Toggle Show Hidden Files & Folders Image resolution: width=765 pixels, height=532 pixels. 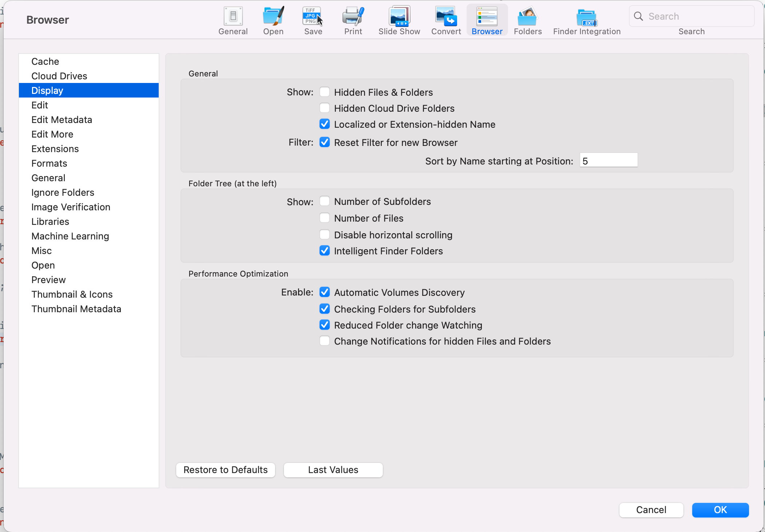tap(324, 92)
